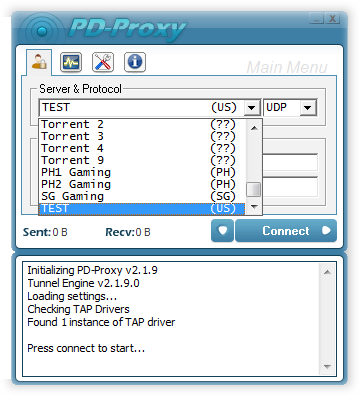Click log panel scroll up arrow
This screenshot has width=360, height=396.
327,272
